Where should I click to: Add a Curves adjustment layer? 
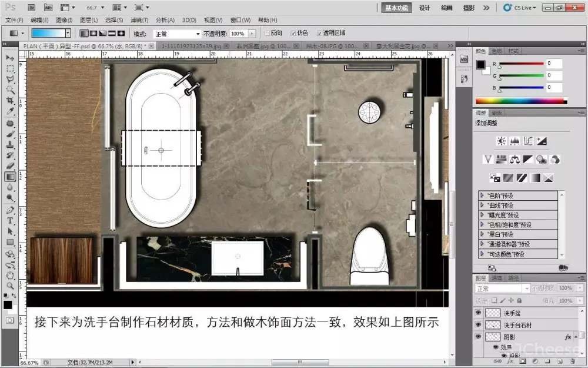(528, 141)
